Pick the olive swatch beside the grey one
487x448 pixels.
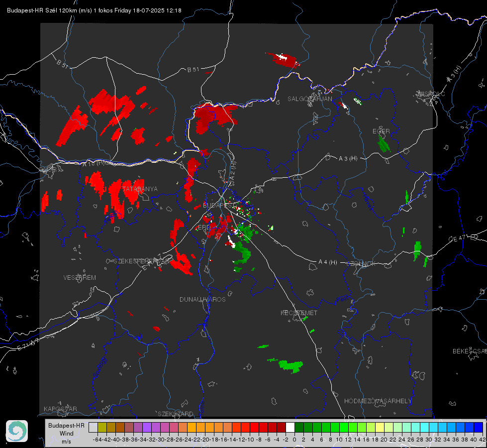(102, 427)
